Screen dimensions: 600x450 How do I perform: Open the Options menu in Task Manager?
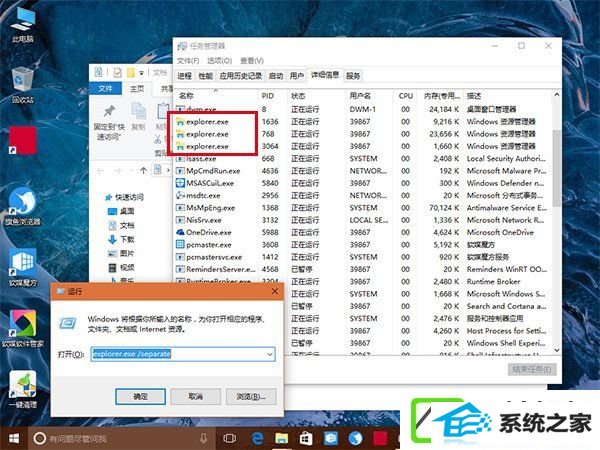(x=219, y=61)
